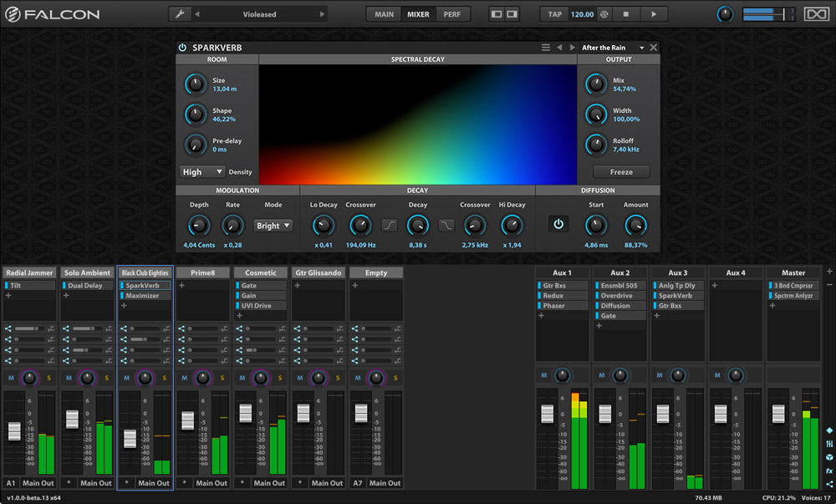Open the wrench settings menu
This screenshot has height=504, width=836.
tap(180, 14)
